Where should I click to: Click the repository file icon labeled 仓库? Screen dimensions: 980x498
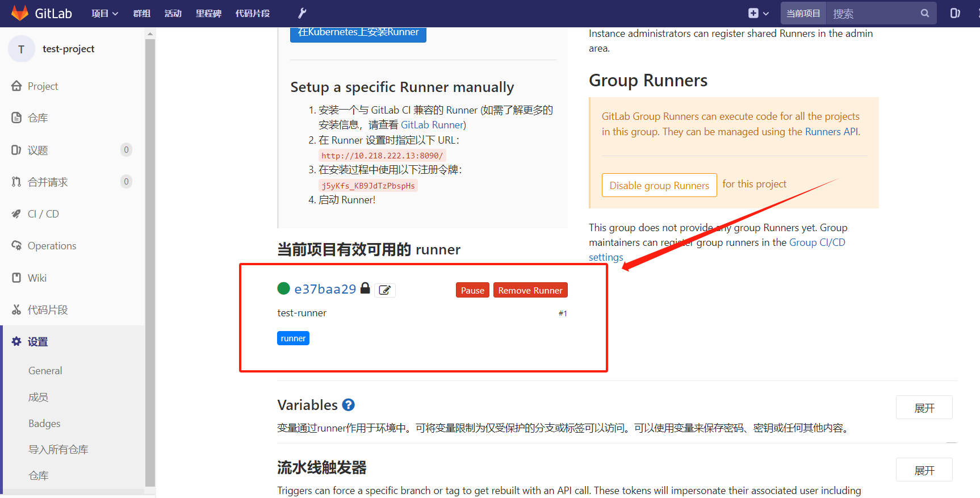(16, 118)
